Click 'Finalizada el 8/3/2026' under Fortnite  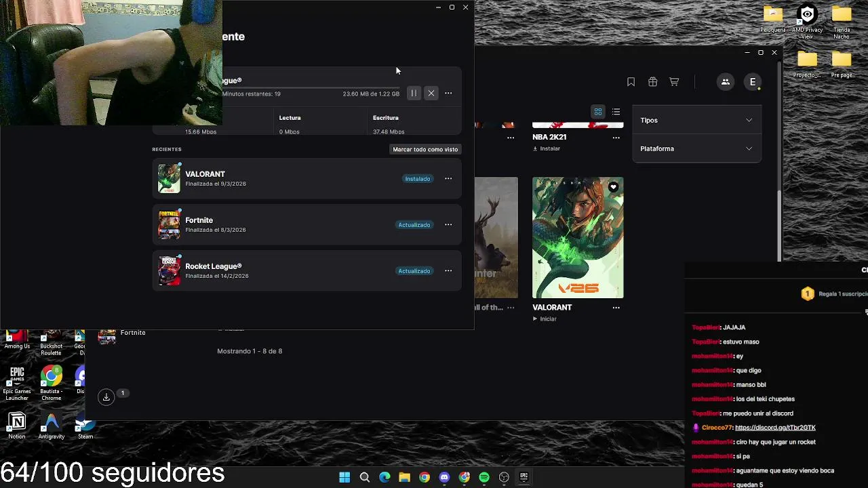click(216, 230)
